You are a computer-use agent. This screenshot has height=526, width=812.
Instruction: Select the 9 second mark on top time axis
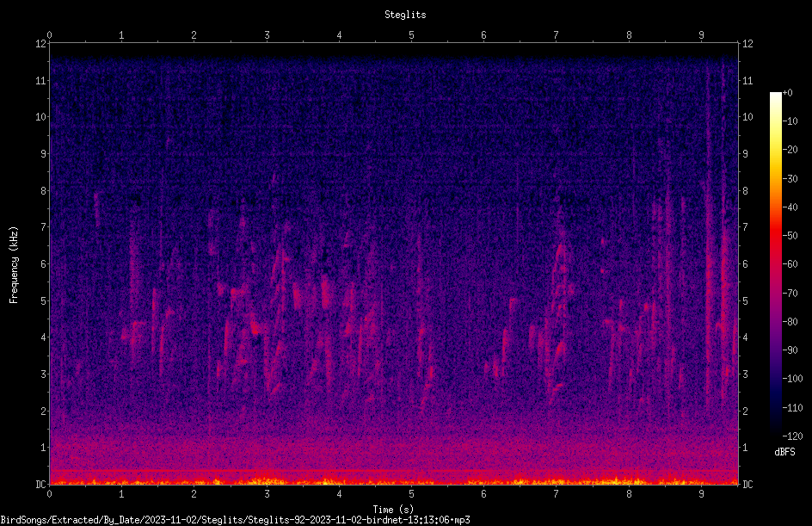(x=701, y=34)
